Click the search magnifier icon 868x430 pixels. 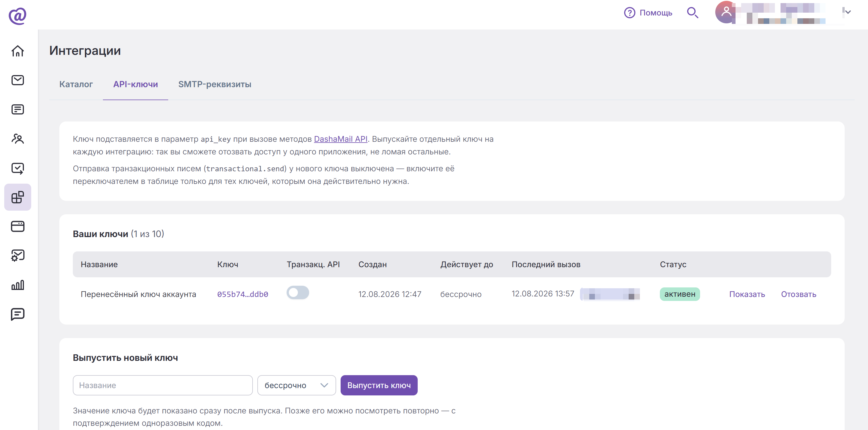click(692, 13)
